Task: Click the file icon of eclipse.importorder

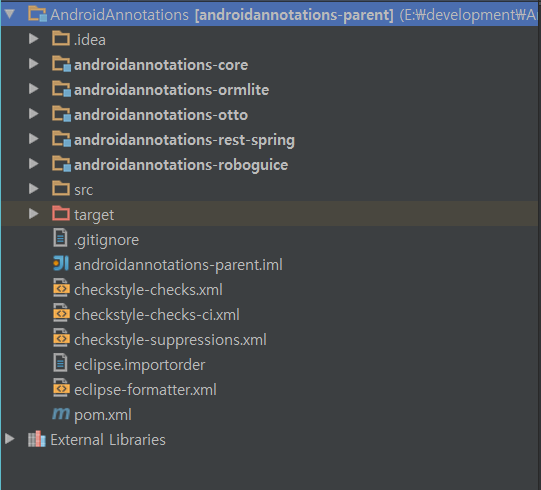Action: [x=60, y=363]
